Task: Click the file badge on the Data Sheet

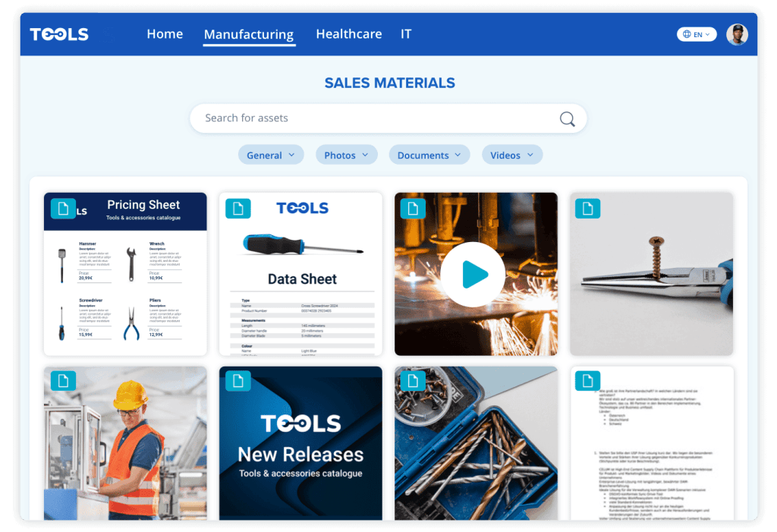Action: [238, 208]
